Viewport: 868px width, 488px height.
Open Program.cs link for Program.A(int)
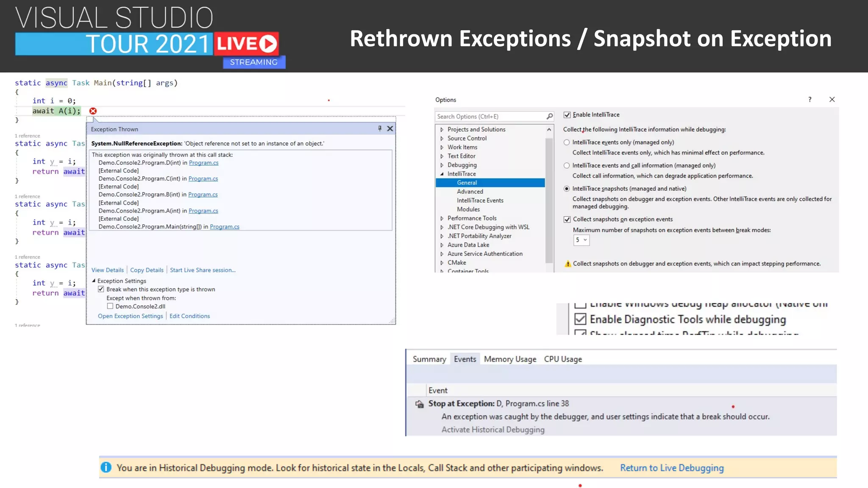[x=203, y=211]
